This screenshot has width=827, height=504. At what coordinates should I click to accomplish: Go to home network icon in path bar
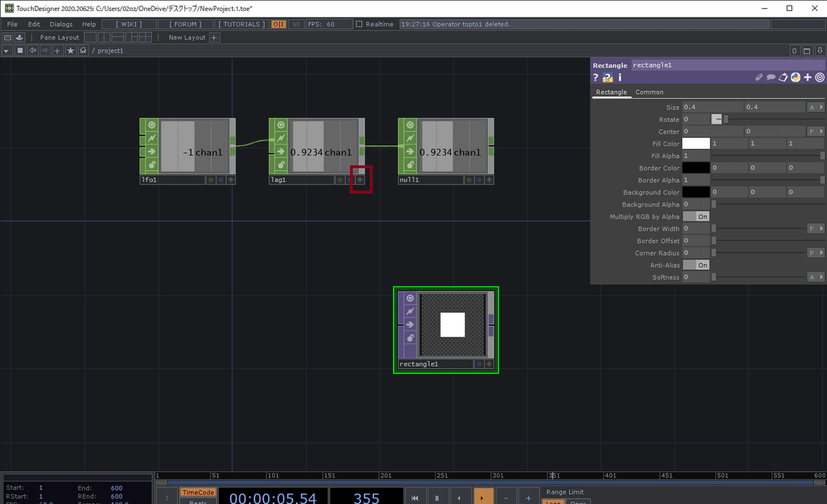click(83, 51)
